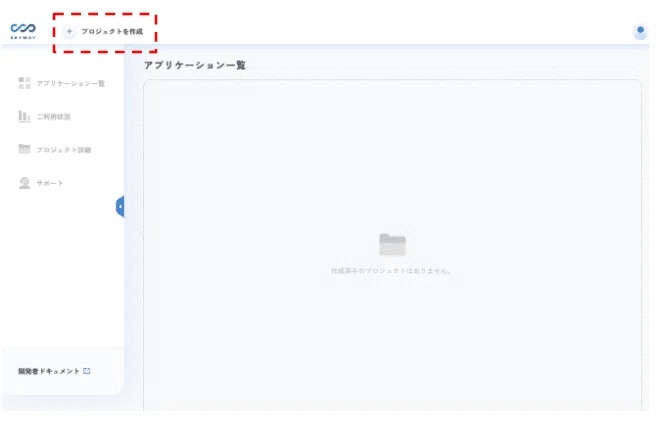Open the user avatar in top-right corner
Screen dimensions: 665x430
[640, 32]
